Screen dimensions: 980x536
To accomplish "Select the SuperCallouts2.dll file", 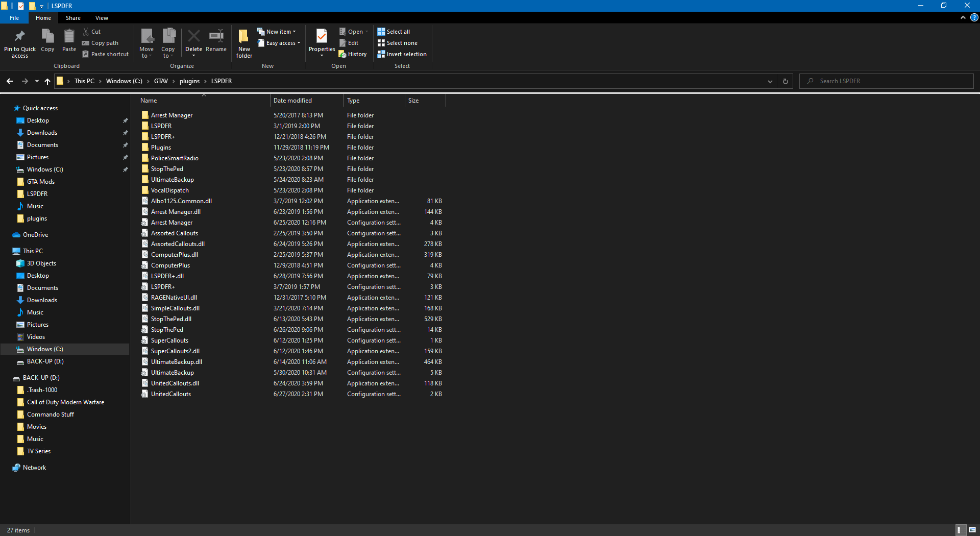I will tap(175, 351).
